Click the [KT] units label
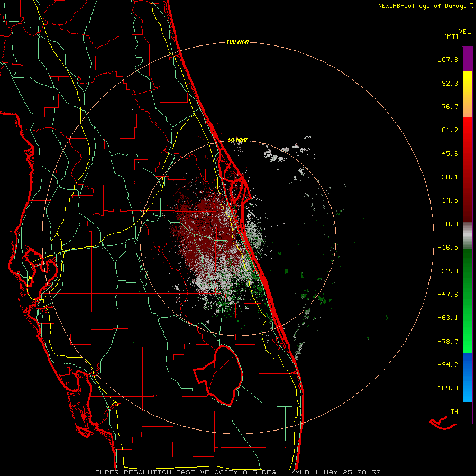 (452, 36)
